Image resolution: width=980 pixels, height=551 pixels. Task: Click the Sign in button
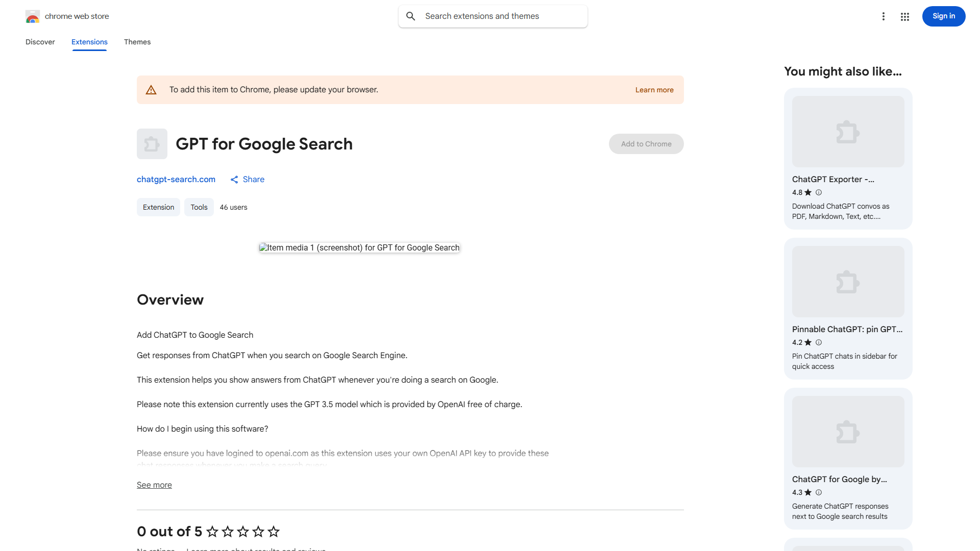point(943,16)
